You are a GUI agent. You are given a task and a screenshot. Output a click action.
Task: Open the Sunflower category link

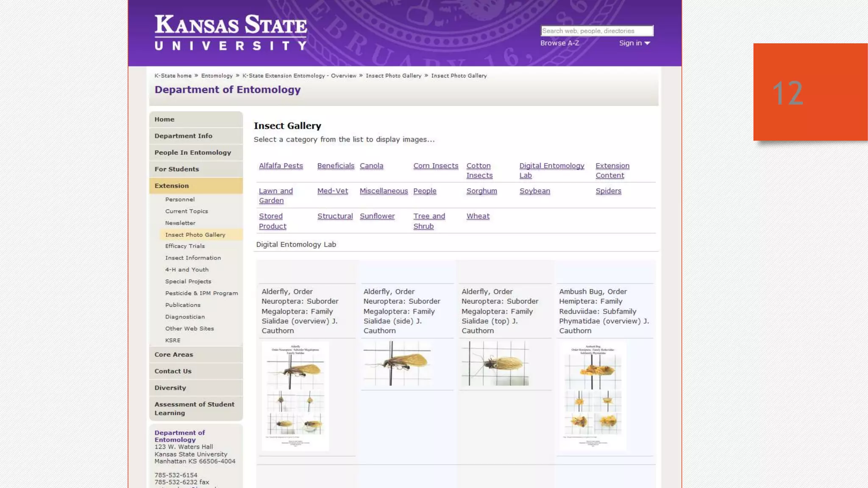(x=377, y=216)
